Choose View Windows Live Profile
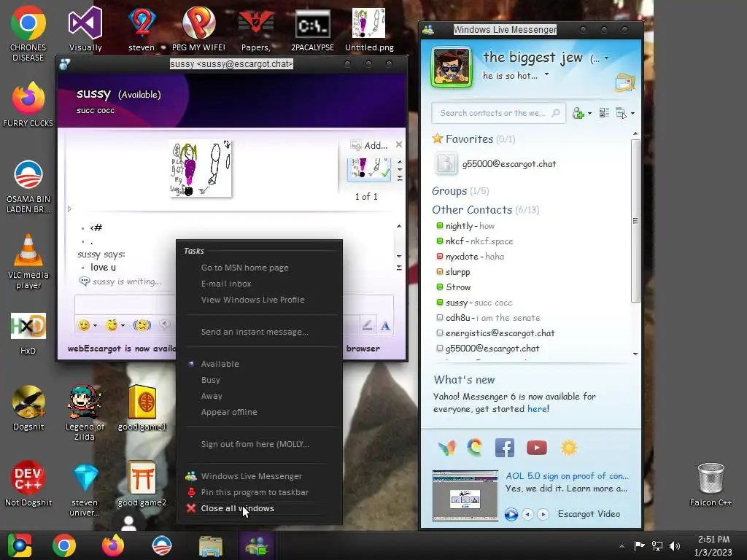The width and height of the screenshot is (747, 560). click(252, 300)
